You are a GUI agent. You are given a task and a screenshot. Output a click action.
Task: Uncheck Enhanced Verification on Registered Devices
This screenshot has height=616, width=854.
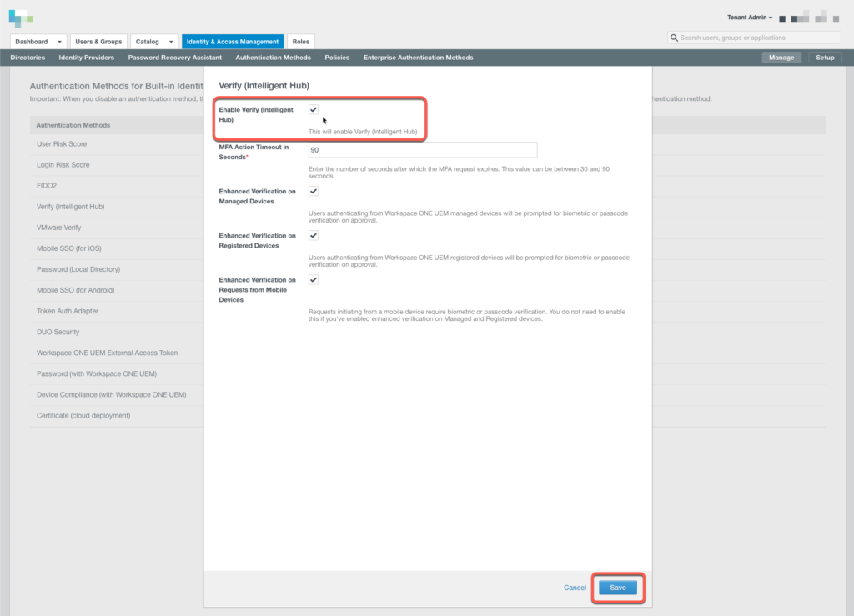(313, 235)
